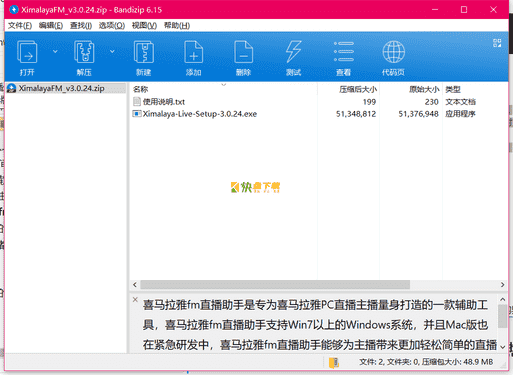513x375 pixels.
Task: Open the Help (帮助) menu
Action: click(x=177, y=26)
